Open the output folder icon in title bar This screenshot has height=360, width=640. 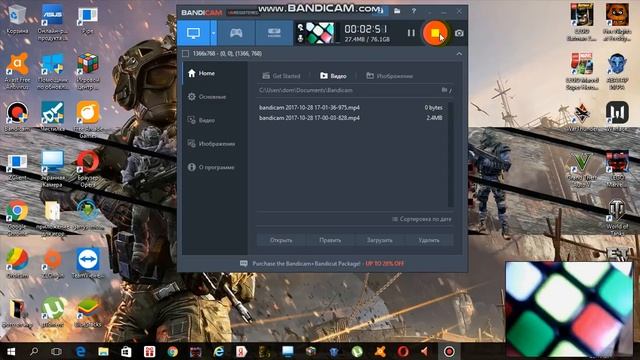[x=397, y=11]
